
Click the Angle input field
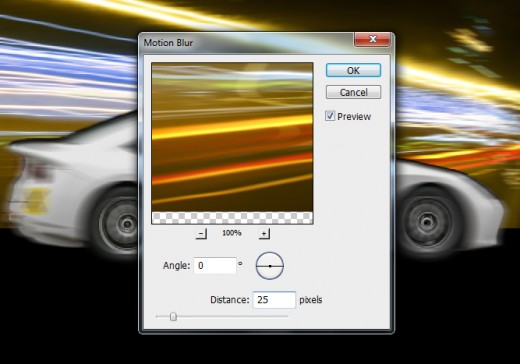coord(215,265)
